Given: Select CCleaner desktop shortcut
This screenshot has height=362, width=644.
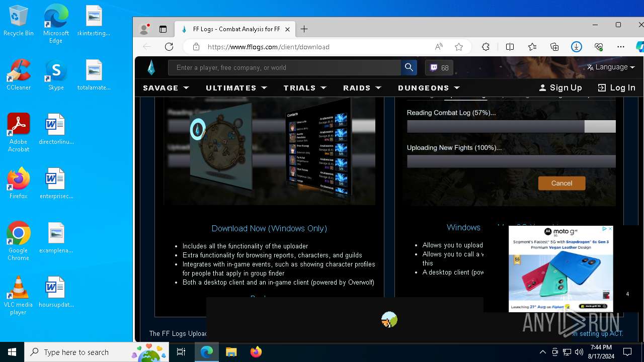Looking at the screenshot, I should [19, 75].
